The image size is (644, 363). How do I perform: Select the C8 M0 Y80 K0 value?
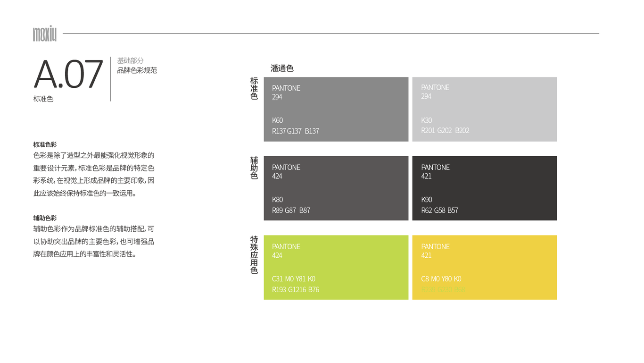click(441, 279)
